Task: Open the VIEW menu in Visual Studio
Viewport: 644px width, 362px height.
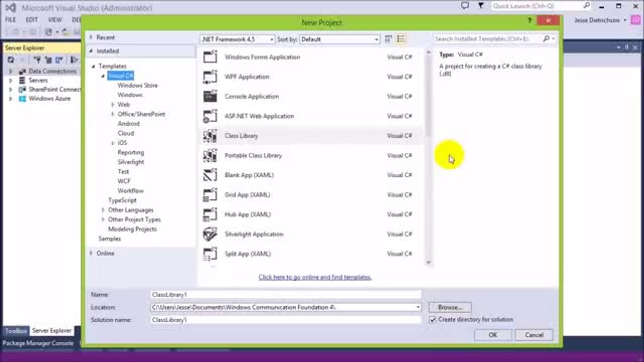Action: pos(55,20)
